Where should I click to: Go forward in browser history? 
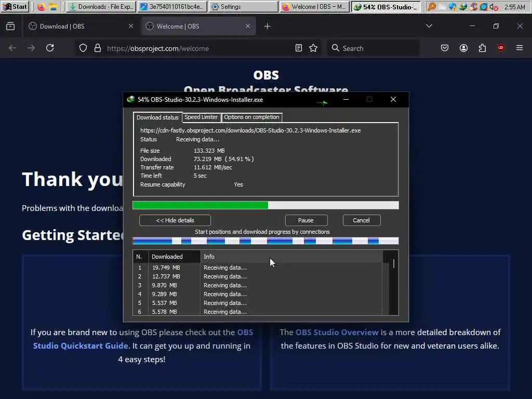(x=31, y=48)
